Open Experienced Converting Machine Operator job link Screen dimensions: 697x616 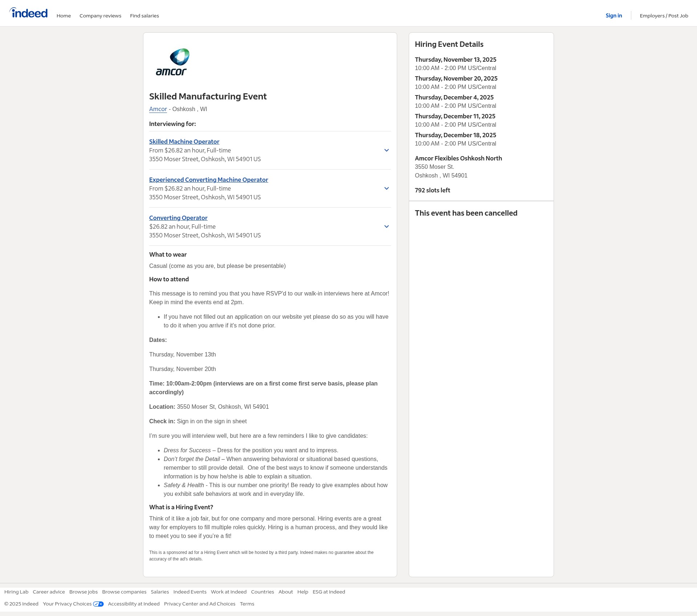[208, 180]
